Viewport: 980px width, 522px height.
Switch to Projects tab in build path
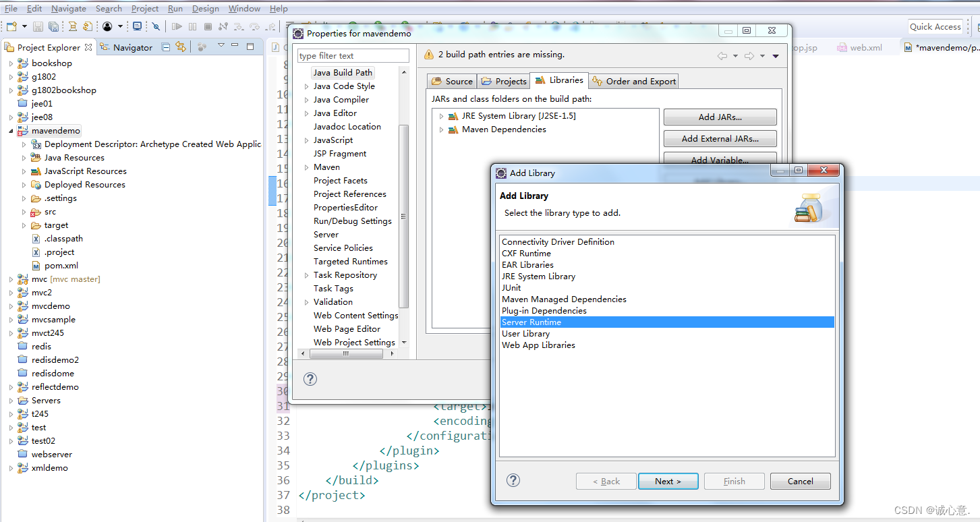point(504,81)
